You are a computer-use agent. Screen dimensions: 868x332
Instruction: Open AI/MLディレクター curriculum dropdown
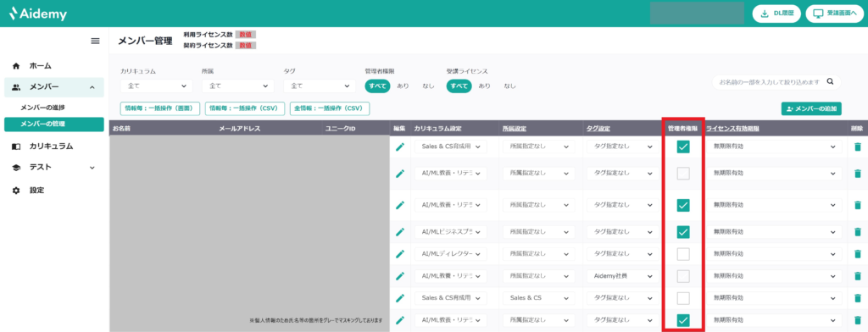[x=451, y=254]
